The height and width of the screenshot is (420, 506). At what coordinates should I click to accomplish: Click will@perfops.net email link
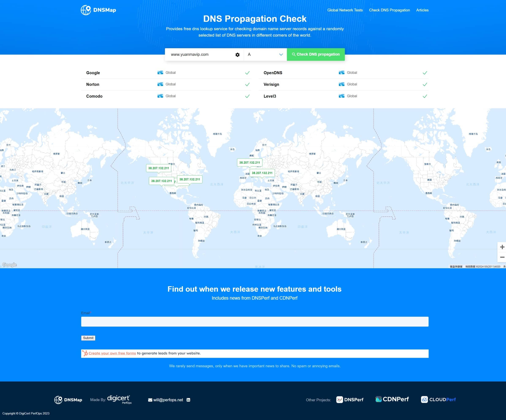click(168, 400)
